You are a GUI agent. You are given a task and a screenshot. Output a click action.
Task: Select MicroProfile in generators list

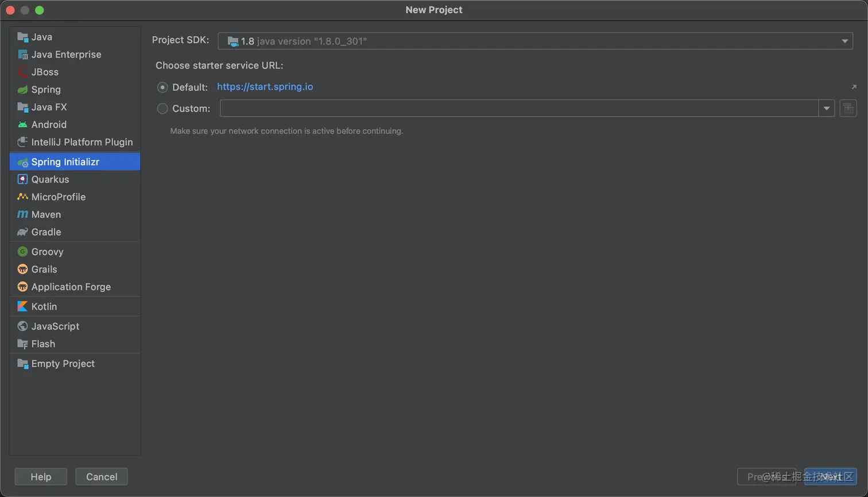[75, 197]
